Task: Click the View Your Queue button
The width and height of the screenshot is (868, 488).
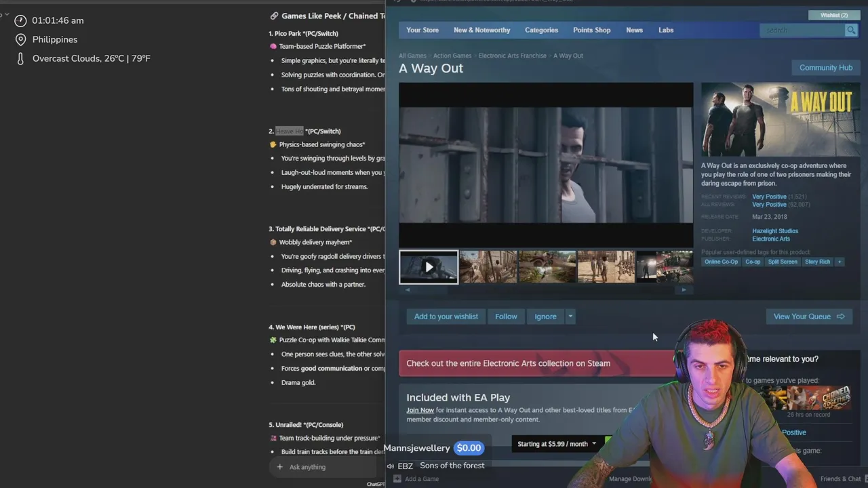Action: (x=809, y=317)
